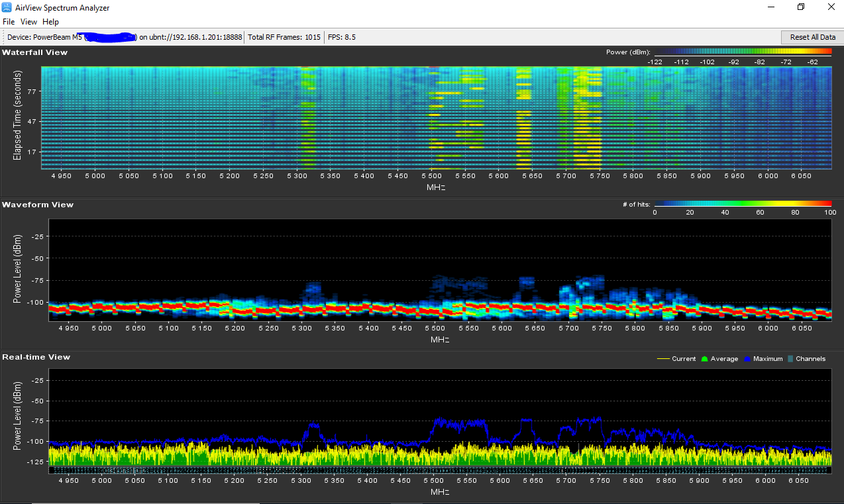The width and height of the screenshot is (844, 504).
Task: Open the View menu
Action: [x=28, y=22]
